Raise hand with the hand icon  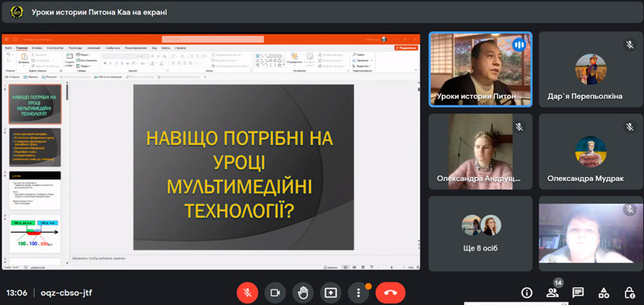point(303,293)
